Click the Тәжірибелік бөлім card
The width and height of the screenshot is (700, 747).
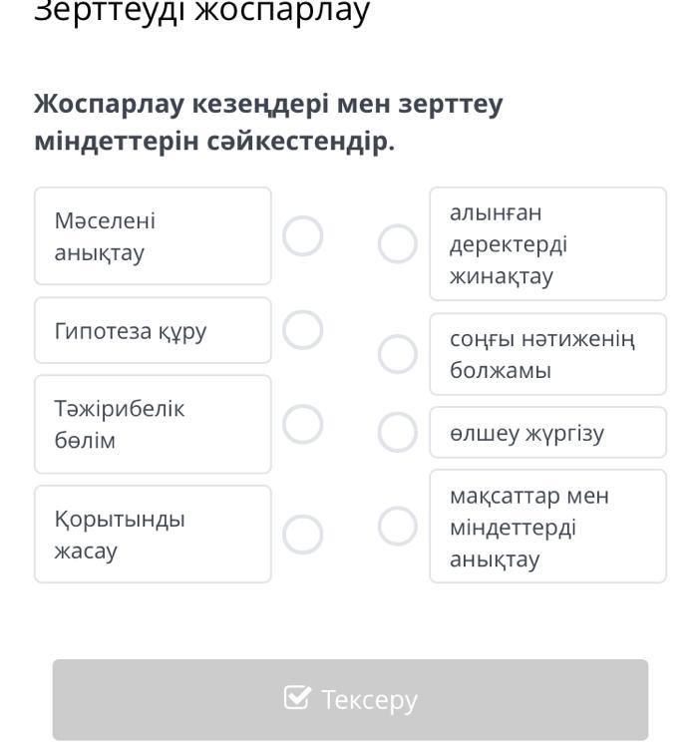point(153,424)
